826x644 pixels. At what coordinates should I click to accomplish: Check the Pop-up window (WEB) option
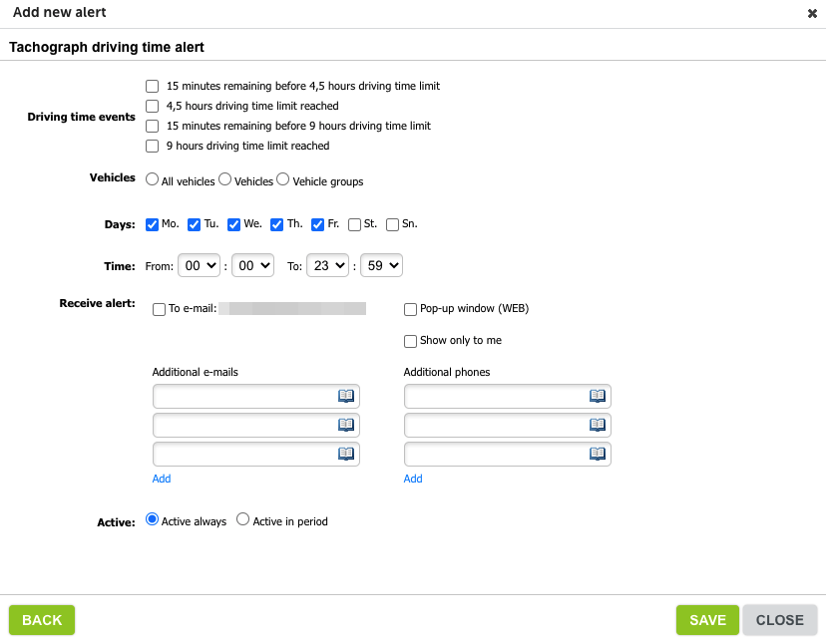pos(410,309)
